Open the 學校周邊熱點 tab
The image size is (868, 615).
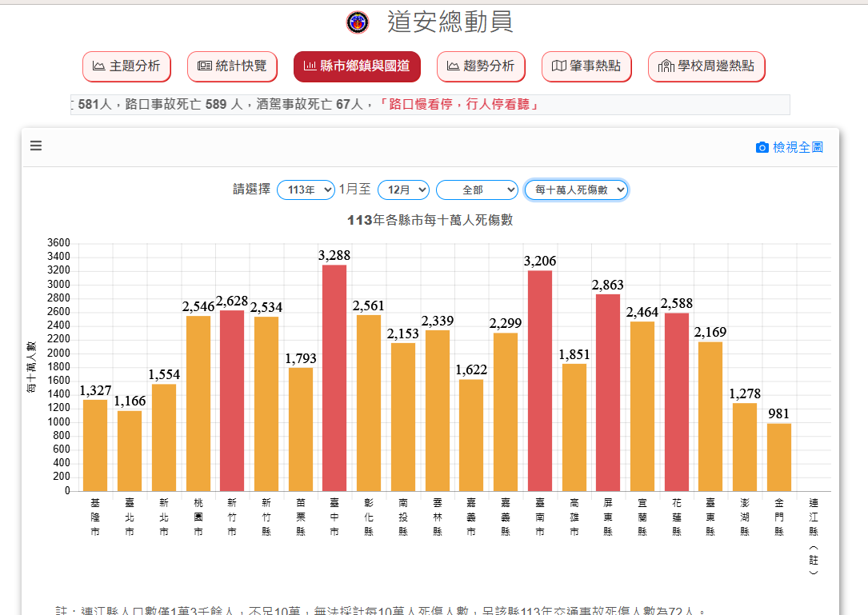[706, 66]
